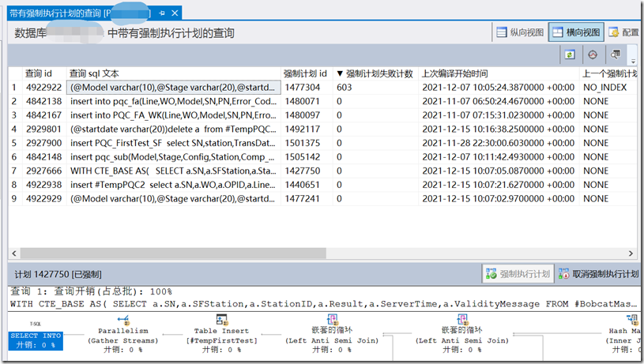Image resolution: width=644 pixels, height=364 pixels.
Task: Click the grid's right scroll arrow
Action: (631, 253)
